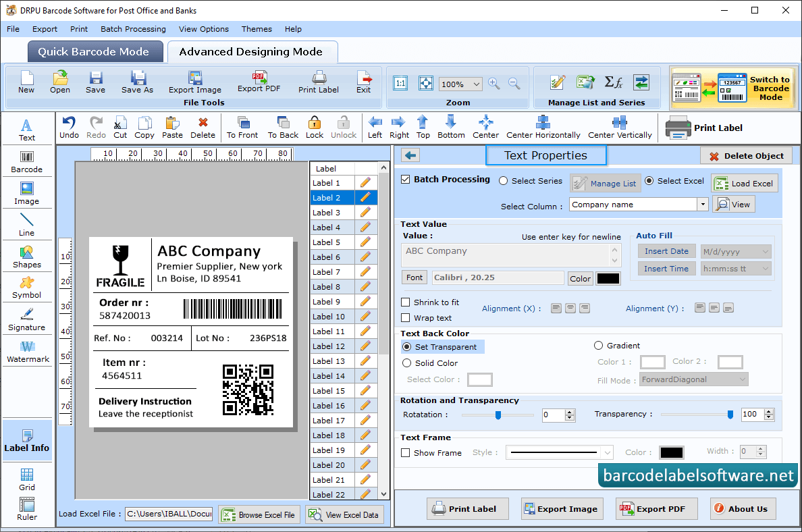Enable the Wrap text checkbox
Viewport: 802px width, 532px height.
pyautogui.click(x=406, y=318)
